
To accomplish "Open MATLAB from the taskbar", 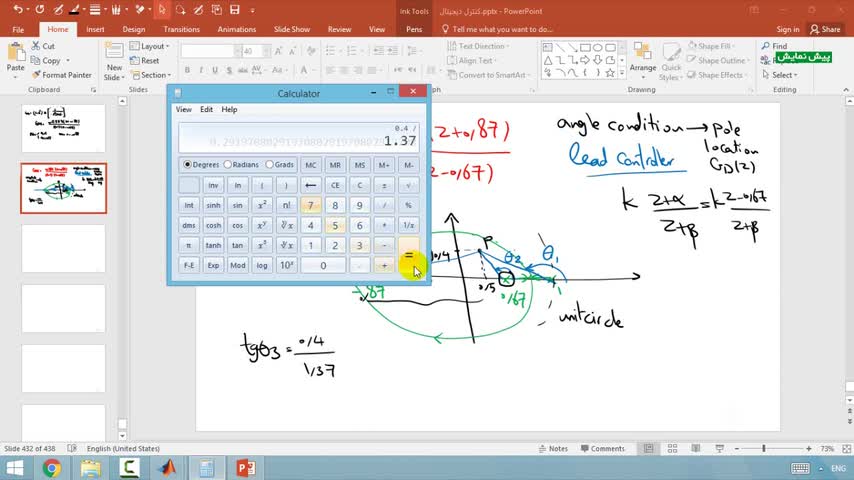I will (x=168, y=468).
